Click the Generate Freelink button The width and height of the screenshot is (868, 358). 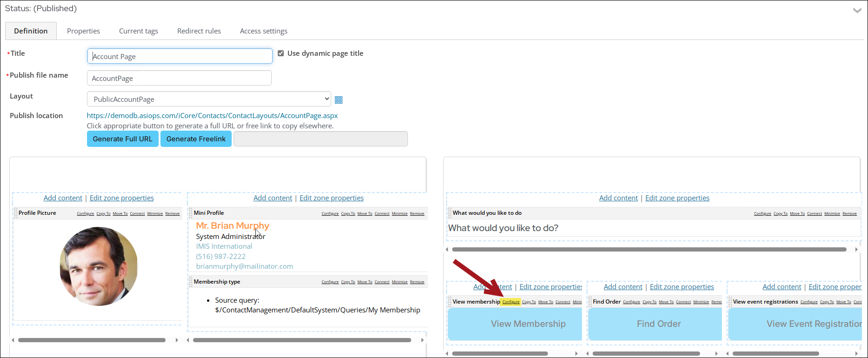point(196,139)
